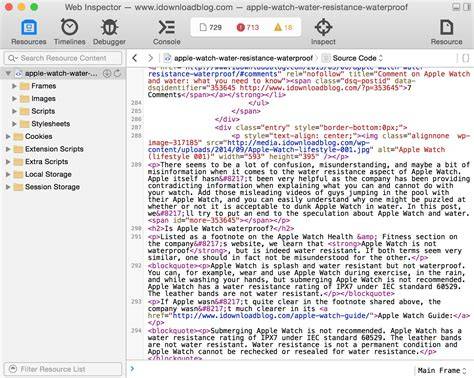Image resolution: width=474 pixels, height=378 pixels.
Task: Open the Debugger panel
Action: click(109, 27)
